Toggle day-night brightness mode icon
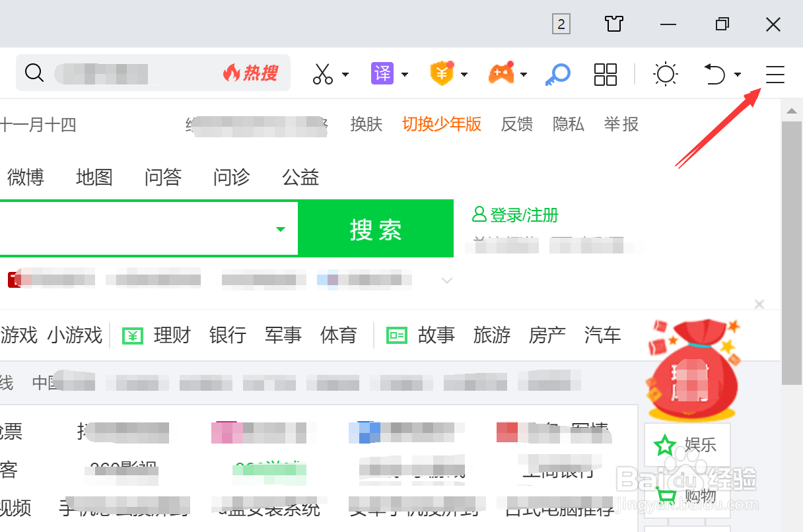Viewport: 803px width, 532px height. tap(665, 74)
